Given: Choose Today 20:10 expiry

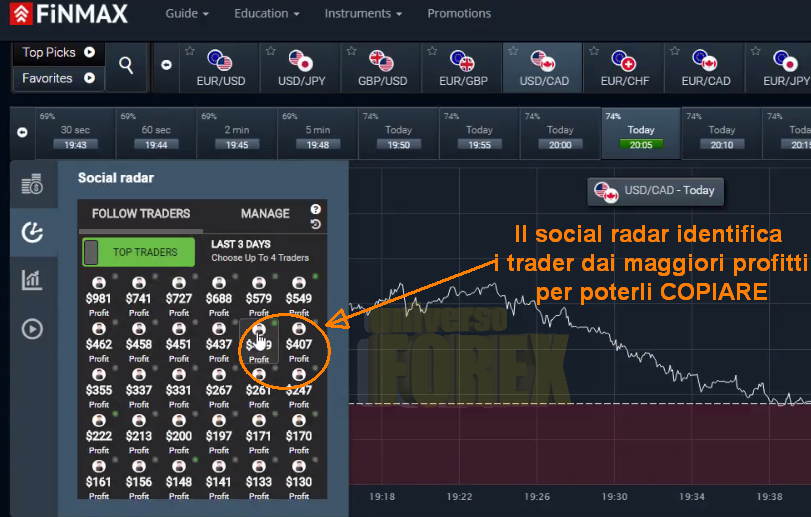Looking at the screenshot, I should pos(722,133).
